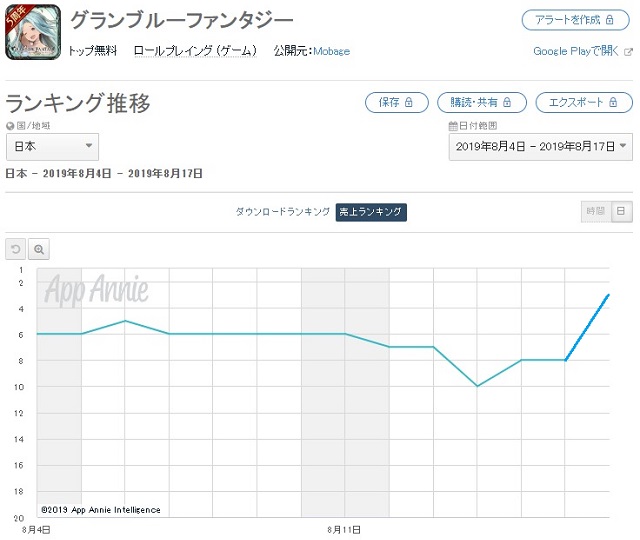
Task: Open the date range dropdown
Action: 540,147
